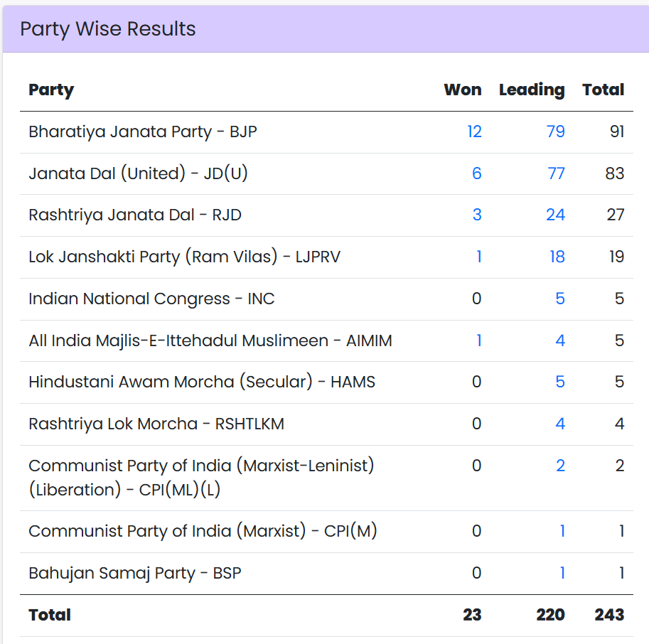
Task: Click BJP leading count 79
Action: [555, 132]
